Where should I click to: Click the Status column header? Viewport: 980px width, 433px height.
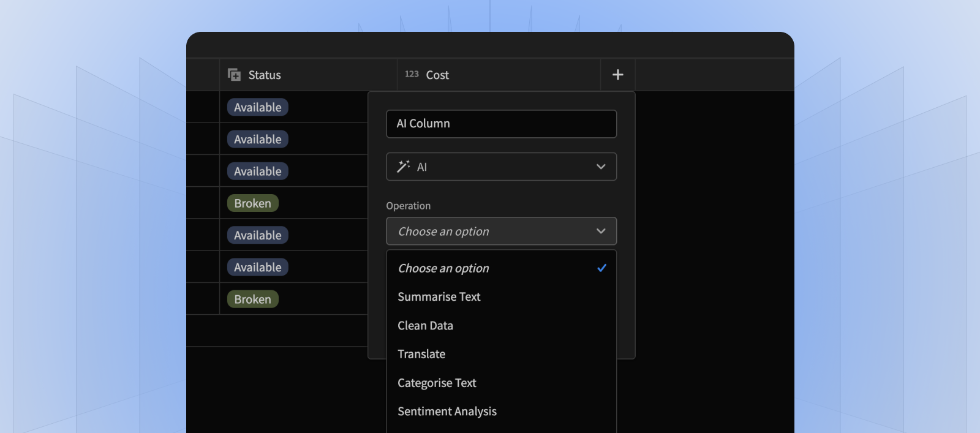tap(265, 75)
